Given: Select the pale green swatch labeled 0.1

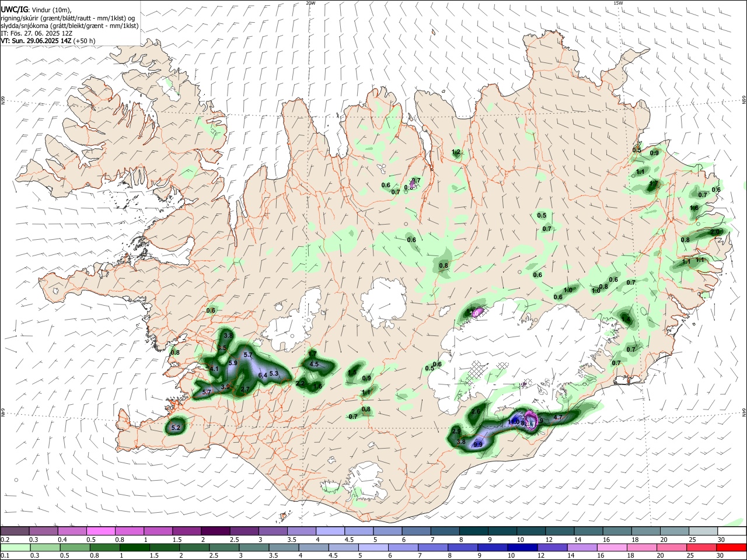Looking at the screenshot, I should 15,548.
